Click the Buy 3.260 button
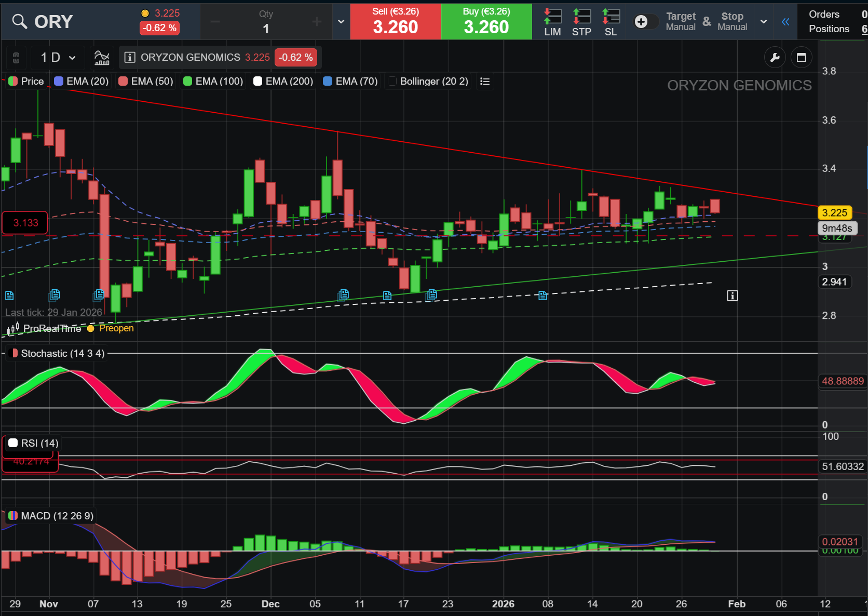The image size is (868, 616). [486, 22]
